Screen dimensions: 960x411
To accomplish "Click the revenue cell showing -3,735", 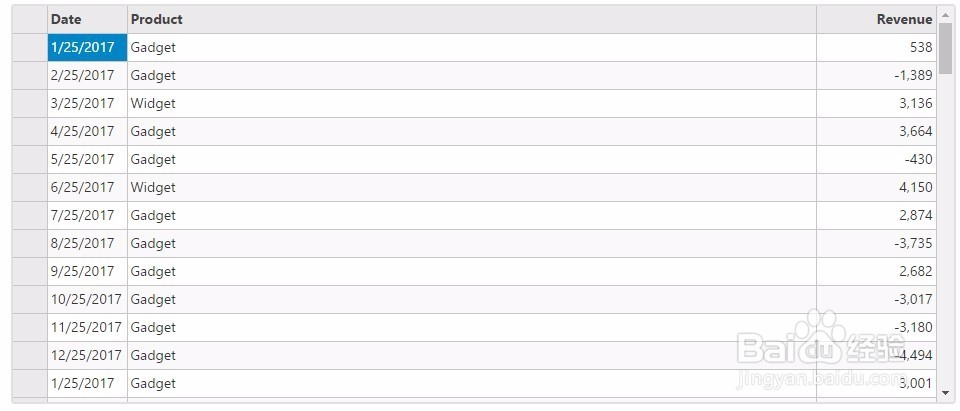I will (x=876, y=243).
